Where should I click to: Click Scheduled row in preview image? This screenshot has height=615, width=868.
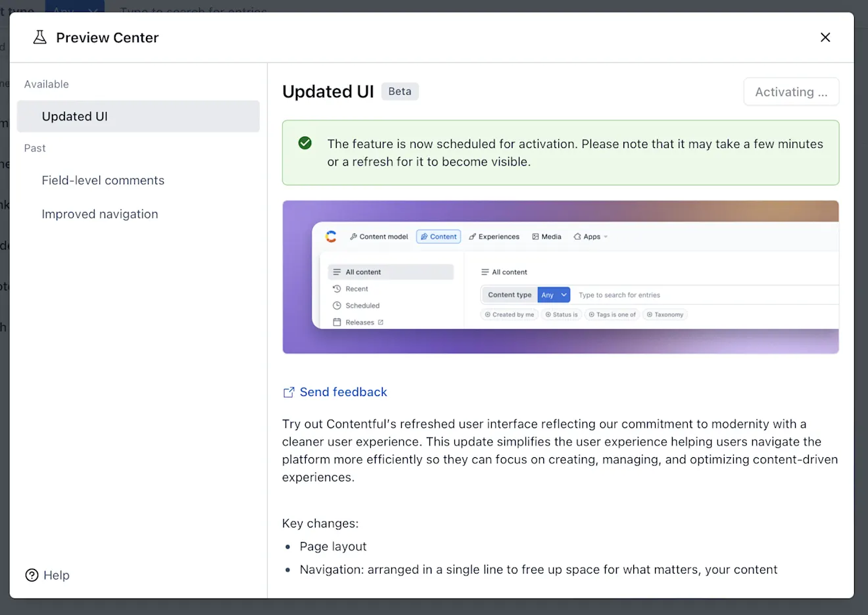[356, 306]
